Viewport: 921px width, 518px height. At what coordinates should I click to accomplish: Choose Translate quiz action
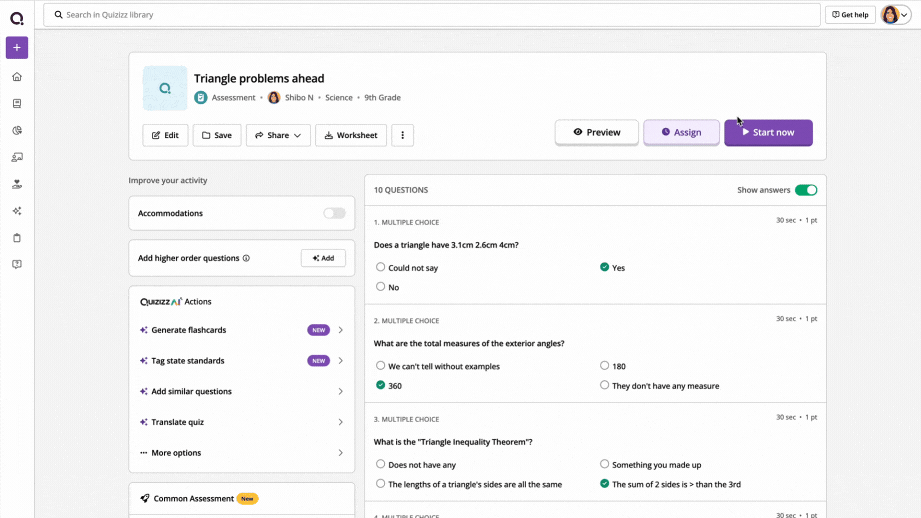[241, 422]
